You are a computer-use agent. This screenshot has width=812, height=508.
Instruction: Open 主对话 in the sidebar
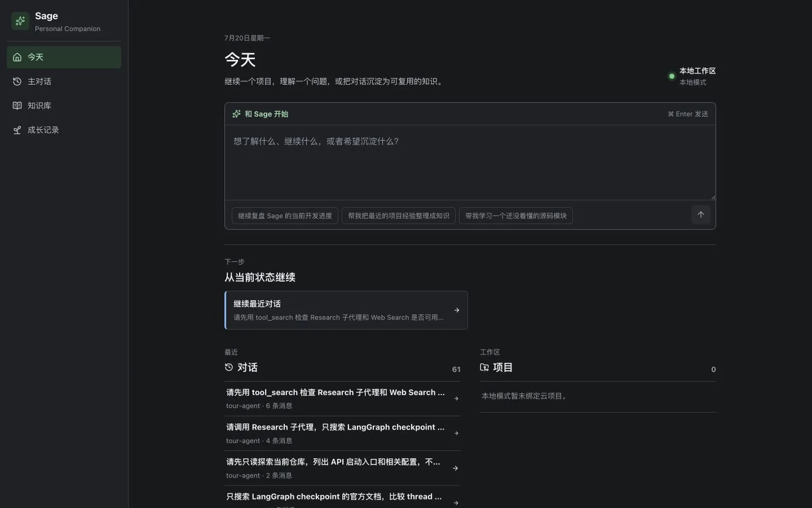64,81
